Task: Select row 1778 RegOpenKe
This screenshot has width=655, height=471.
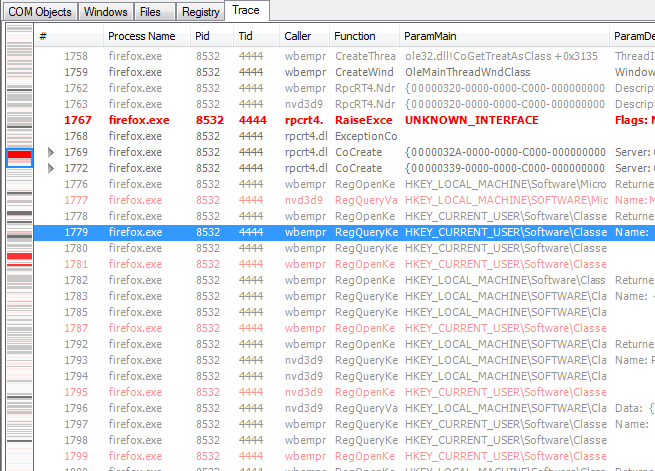Action: click(x=344, y=216)
